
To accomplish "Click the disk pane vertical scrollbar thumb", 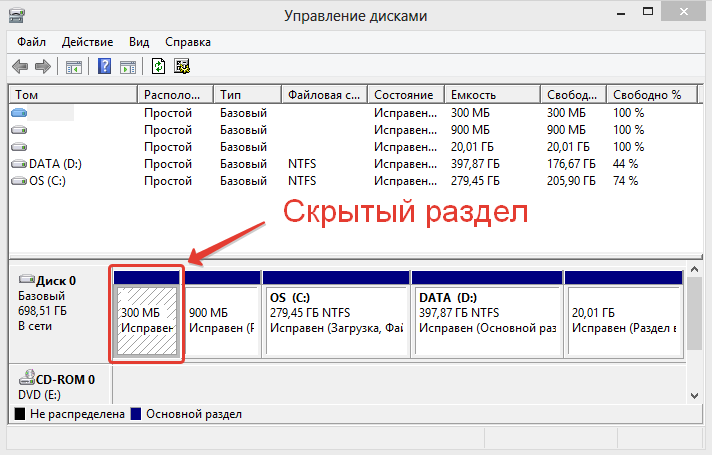I will tap(694, 313).
